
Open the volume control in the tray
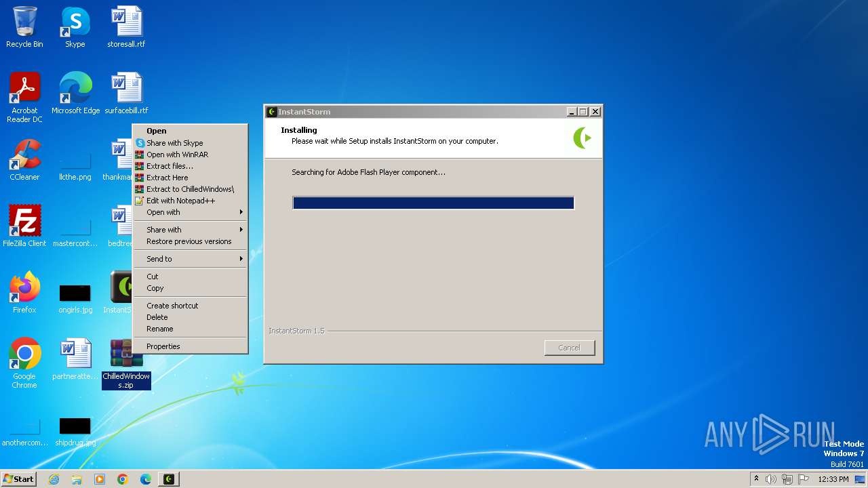[771, 479]
